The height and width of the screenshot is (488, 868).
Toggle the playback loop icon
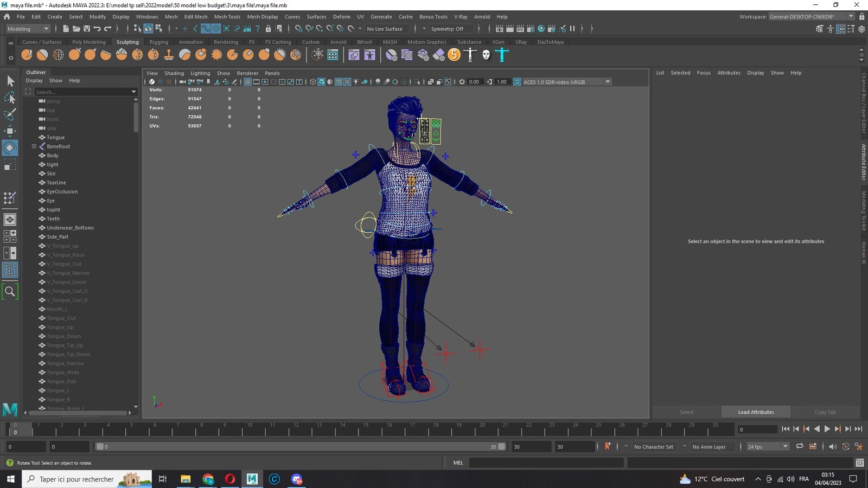[799, 446]
